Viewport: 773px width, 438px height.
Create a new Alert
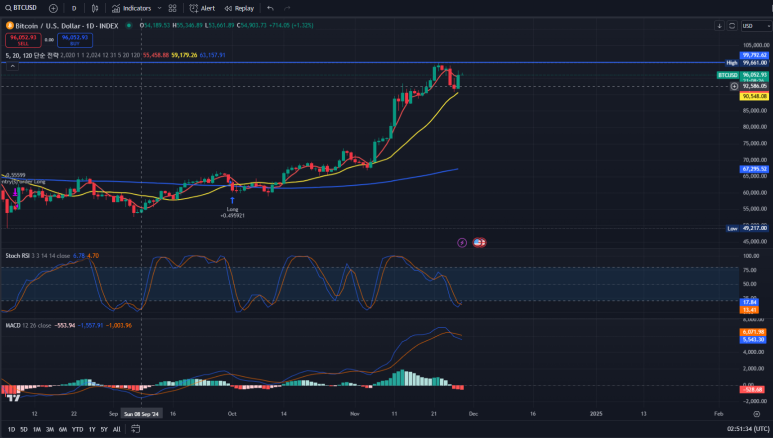[202, 8]
